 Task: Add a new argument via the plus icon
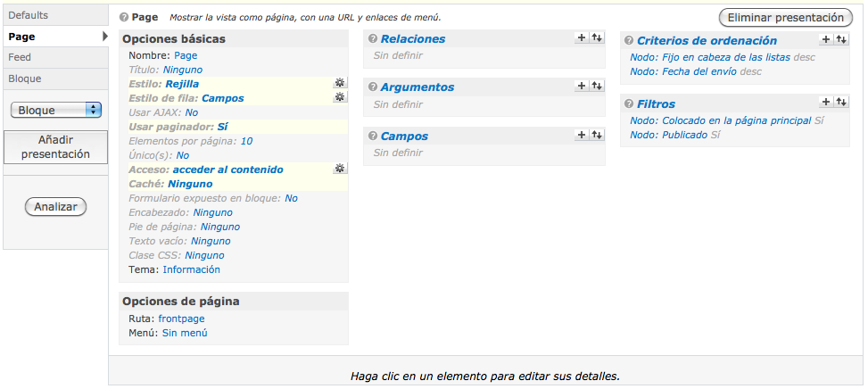coord(582,86)
